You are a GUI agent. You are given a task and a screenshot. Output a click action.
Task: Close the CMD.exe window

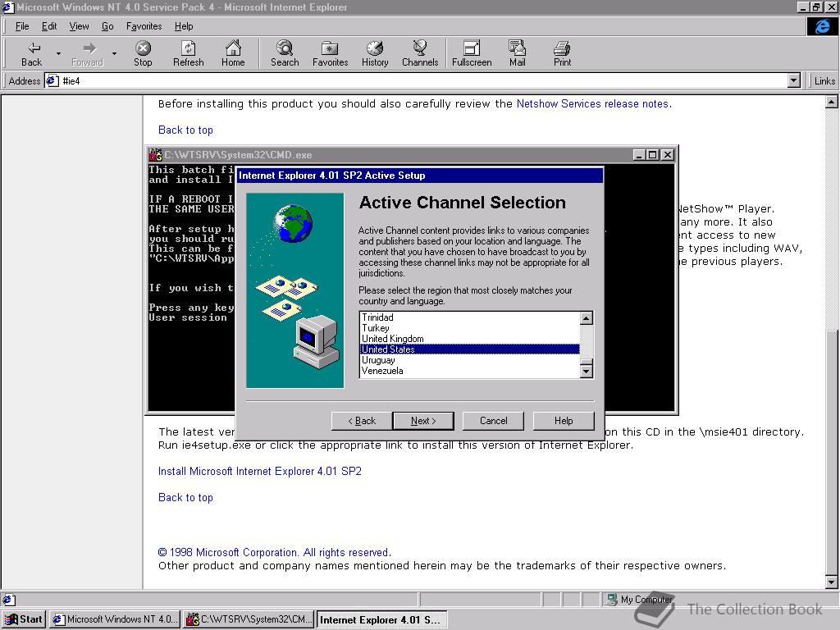668,155
